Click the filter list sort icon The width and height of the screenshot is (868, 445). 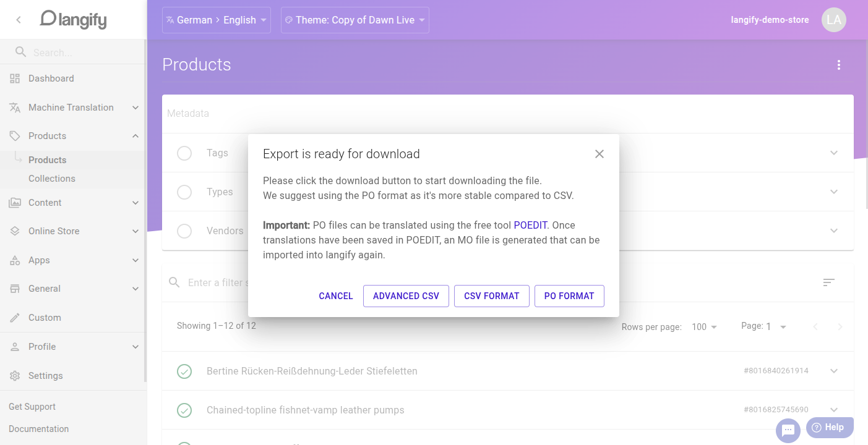pyautogui.click(x=829, y=282)
